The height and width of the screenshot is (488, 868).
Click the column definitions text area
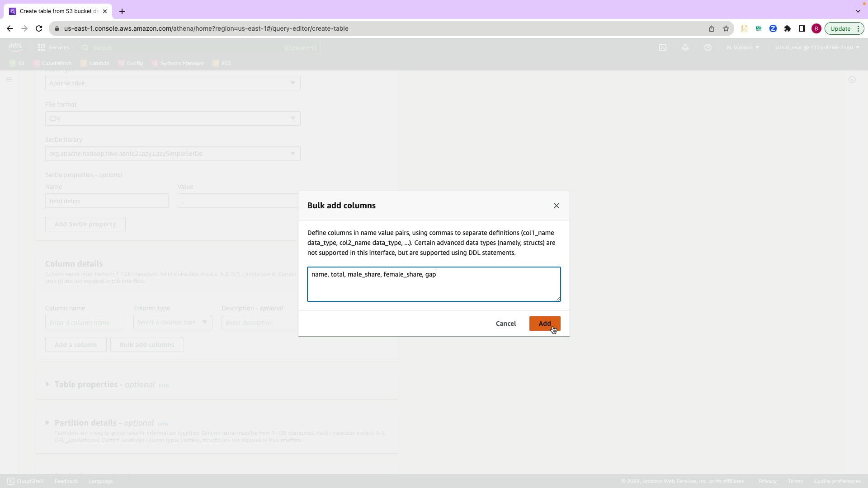434,284
